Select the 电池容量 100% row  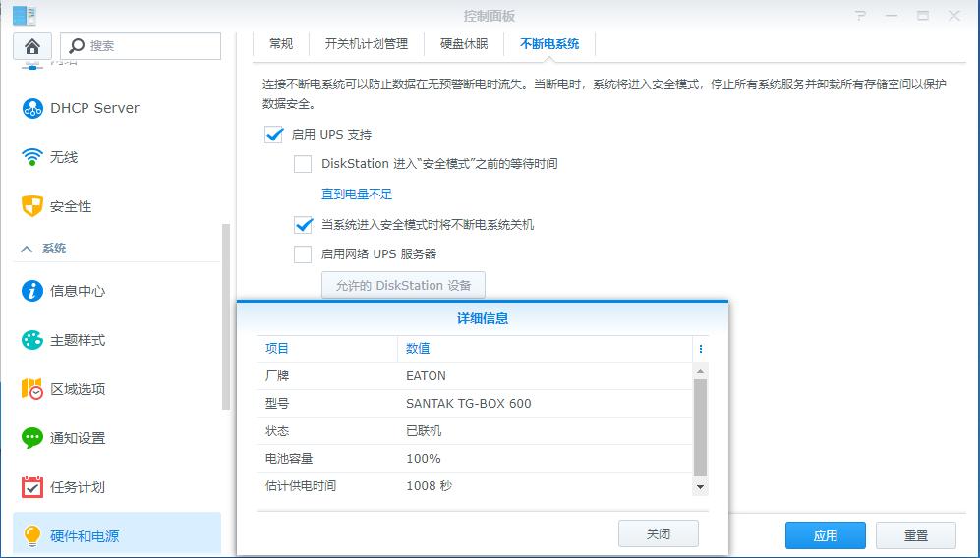point(475,459)
